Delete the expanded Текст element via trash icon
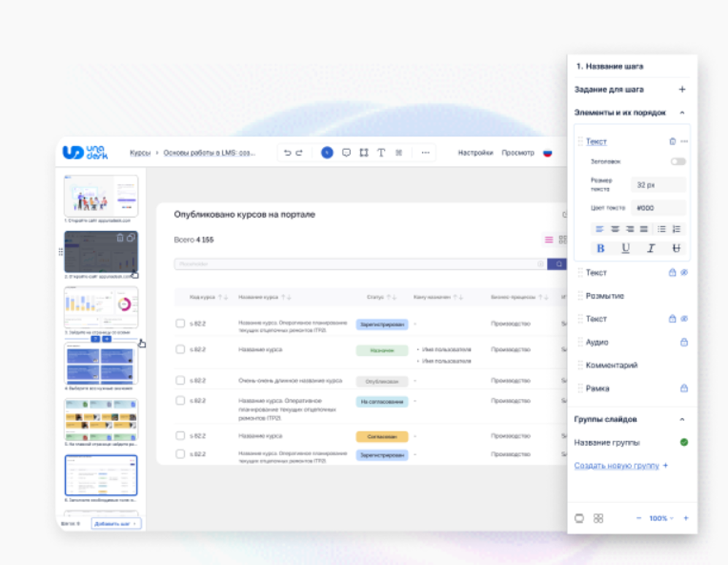 [x=672, y=141]
